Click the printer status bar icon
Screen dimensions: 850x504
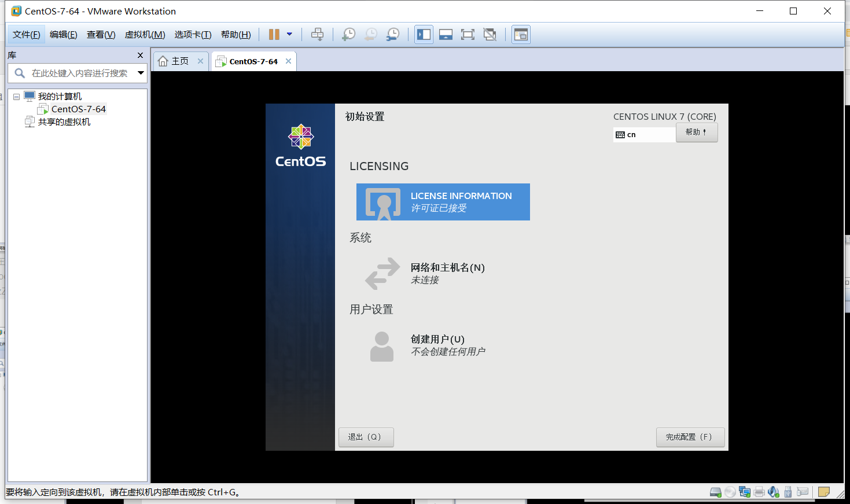759,492
